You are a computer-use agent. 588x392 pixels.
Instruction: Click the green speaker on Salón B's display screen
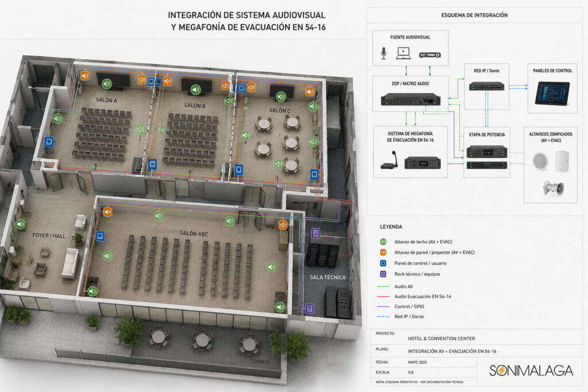195,90
